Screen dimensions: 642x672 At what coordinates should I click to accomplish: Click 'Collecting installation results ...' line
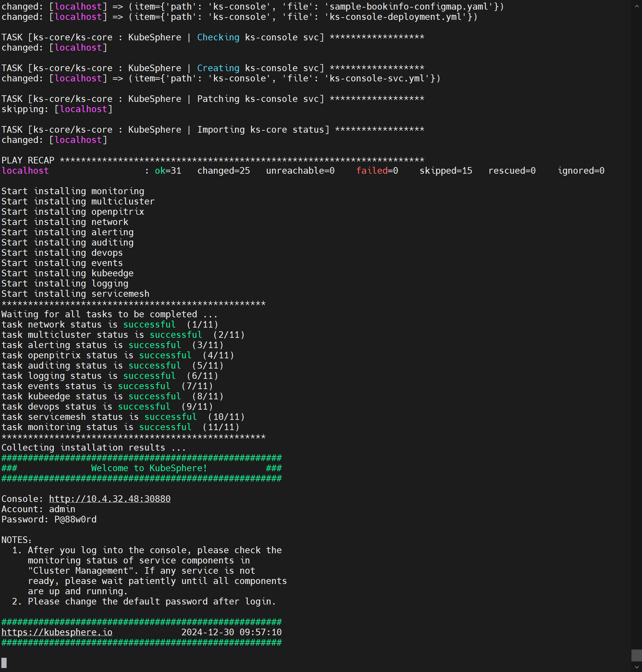click(94, 448)
